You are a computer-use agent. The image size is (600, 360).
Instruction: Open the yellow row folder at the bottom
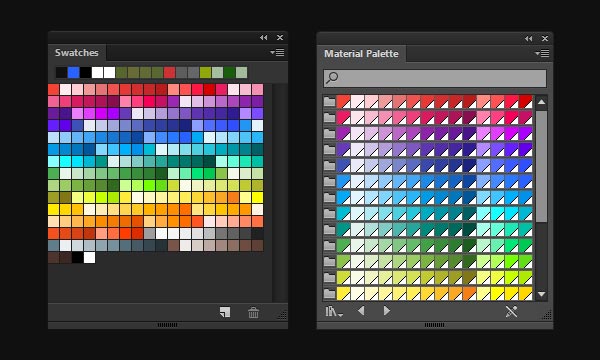[329, 293]
